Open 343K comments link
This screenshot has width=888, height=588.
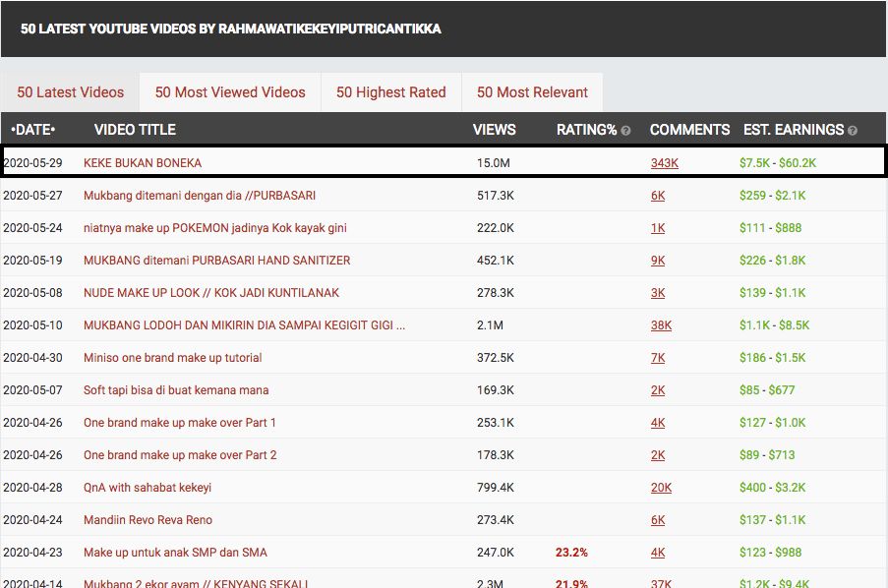point(664,163)
